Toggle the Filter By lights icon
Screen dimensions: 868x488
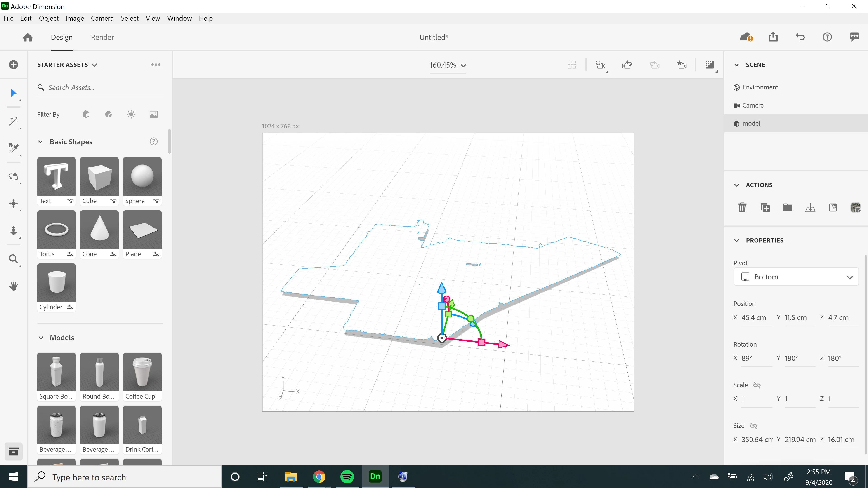pos(131,115)
